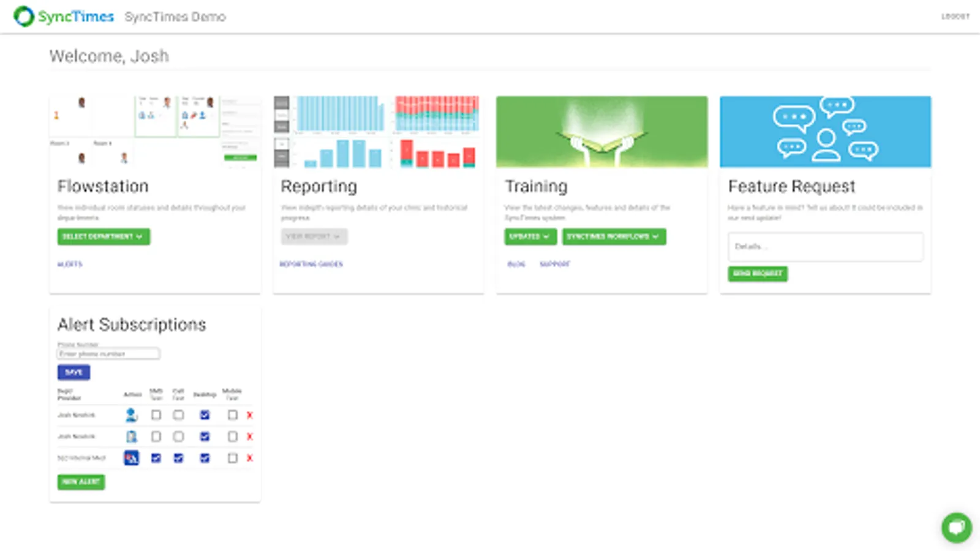Click the Training card green book image
This screenshot has height=551, width=980.
(x=602, y=132)
